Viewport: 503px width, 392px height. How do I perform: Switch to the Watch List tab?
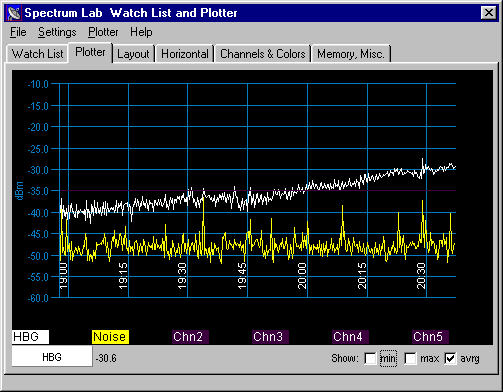click(x=37, y=54)
